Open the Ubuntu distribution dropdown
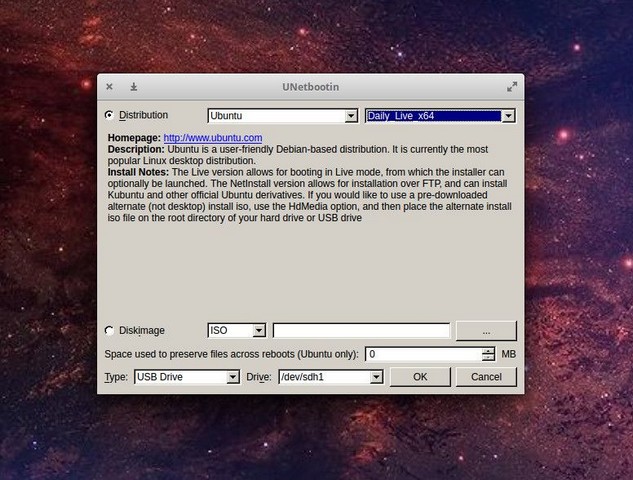The width and height of the screenshot is (633, 480). [283, 116]
